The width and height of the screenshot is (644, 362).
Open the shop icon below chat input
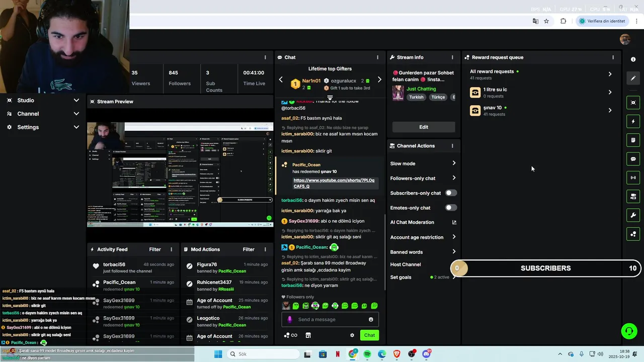pos(308,335)
